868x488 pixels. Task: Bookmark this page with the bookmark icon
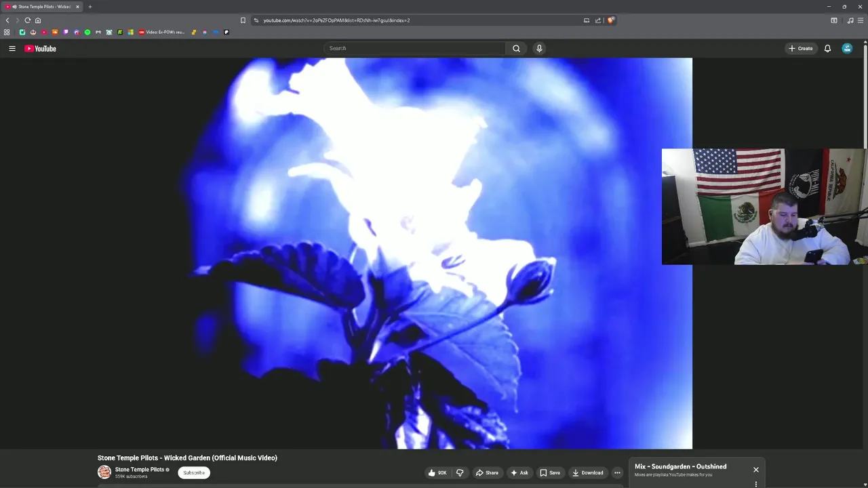243,20
